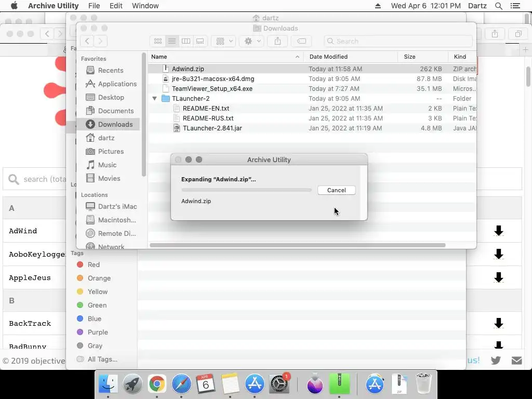Go forward in Downloads Finder window
This screenshot has width=532, height=399.
[100, 41]
